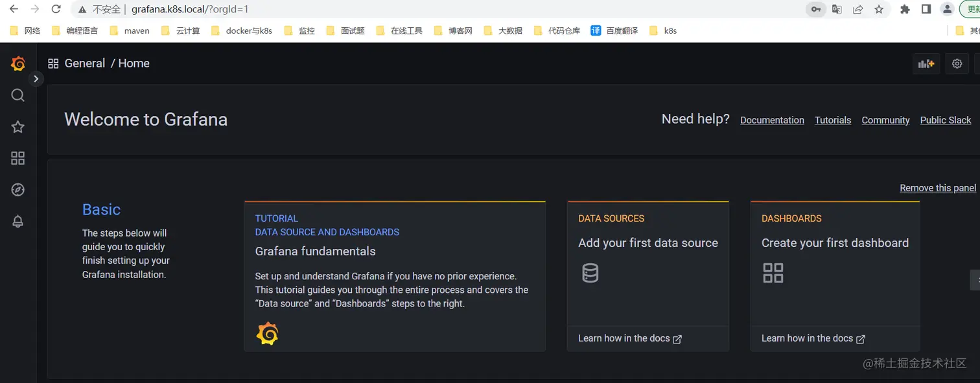This screenshot has width=980, height=383.
Task: Open the Tutorials link
Action: tap(833, 120)
